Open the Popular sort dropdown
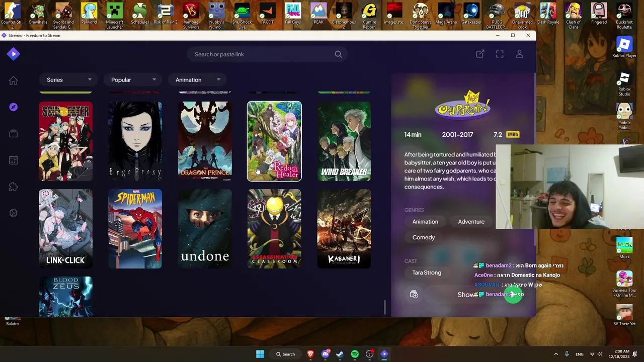644x362 pixels. [133, 80]
